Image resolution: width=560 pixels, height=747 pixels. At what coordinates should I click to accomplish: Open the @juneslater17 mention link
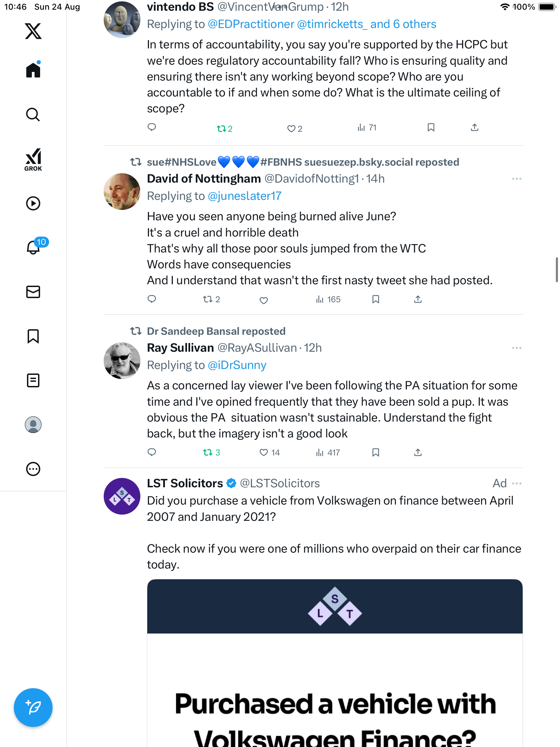pos(244,196)
